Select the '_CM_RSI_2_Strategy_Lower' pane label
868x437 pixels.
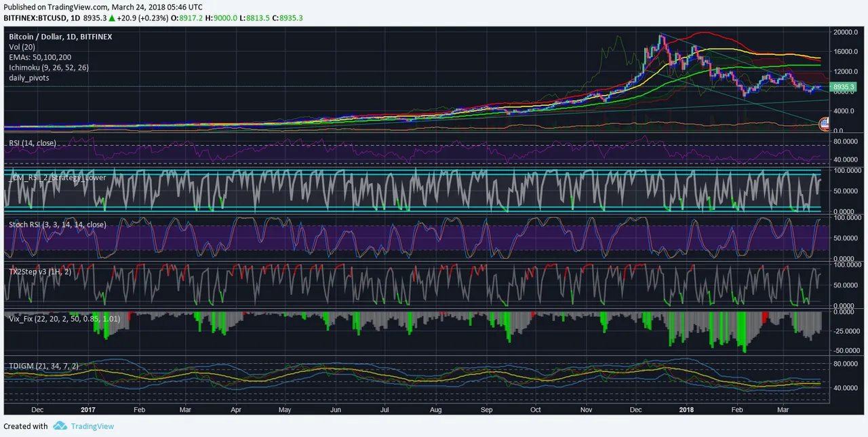(58, 178)
